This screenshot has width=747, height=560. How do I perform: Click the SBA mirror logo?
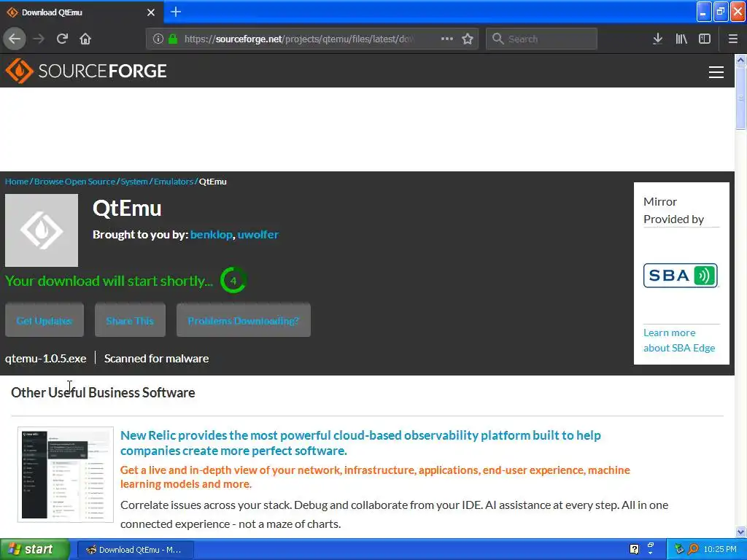[x=681, y=275]
